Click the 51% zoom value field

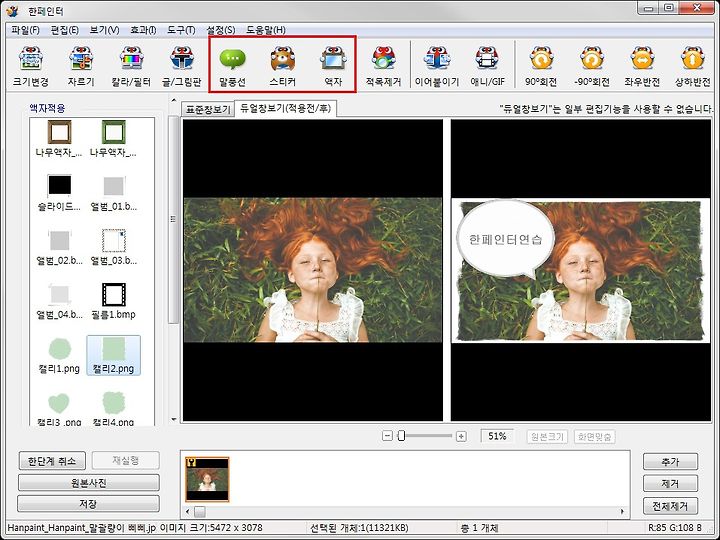click(497, 436)
